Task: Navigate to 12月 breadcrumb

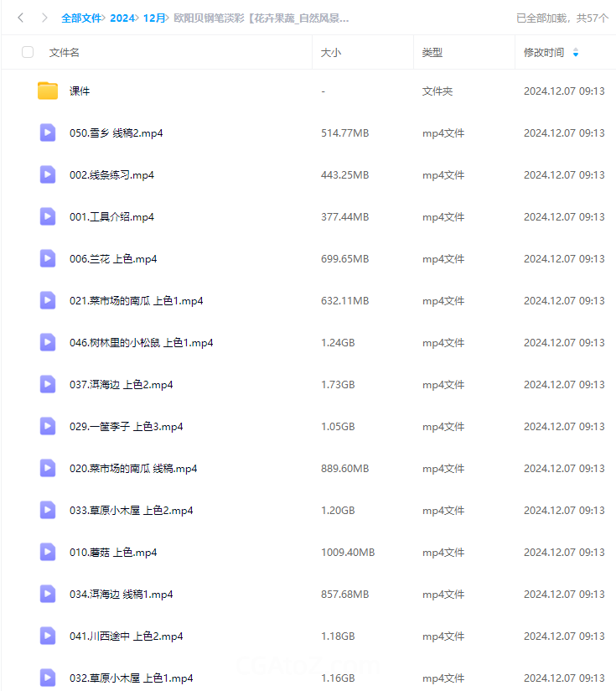Action: point(154,18)
